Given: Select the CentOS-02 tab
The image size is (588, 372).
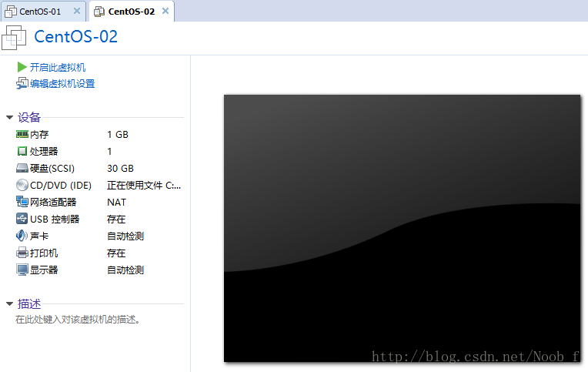Looking at the screenshot, I should (x=132, y=12).
